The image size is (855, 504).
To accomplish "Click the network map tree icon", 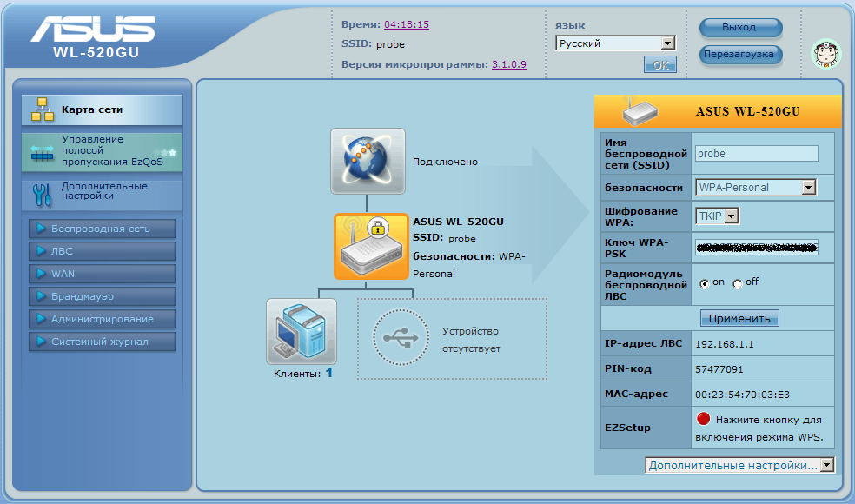I will pos(43,109).
